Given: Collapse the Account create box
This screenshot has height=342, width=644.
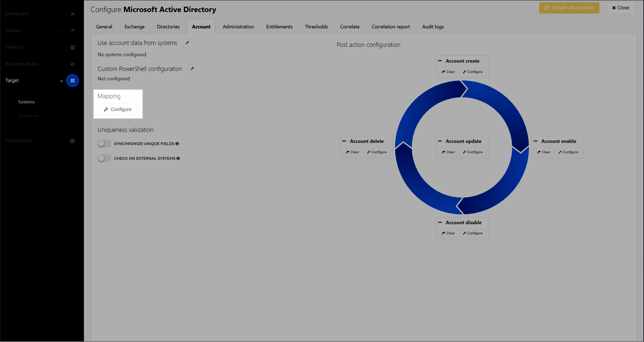Looking at the screenshot, I should click(440, 61).
